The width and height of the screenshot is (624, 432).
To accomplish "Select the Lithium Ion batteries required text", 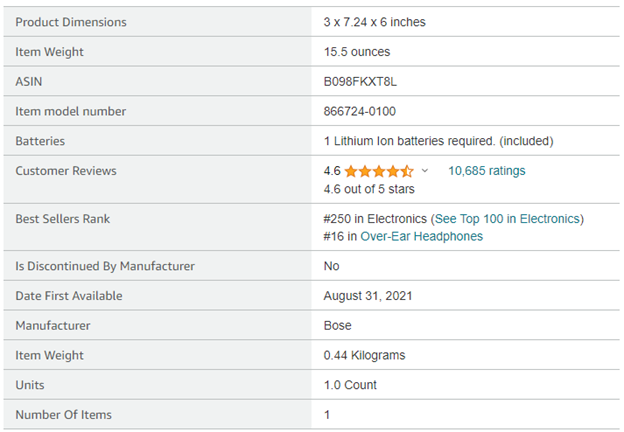I will (438, 141).
